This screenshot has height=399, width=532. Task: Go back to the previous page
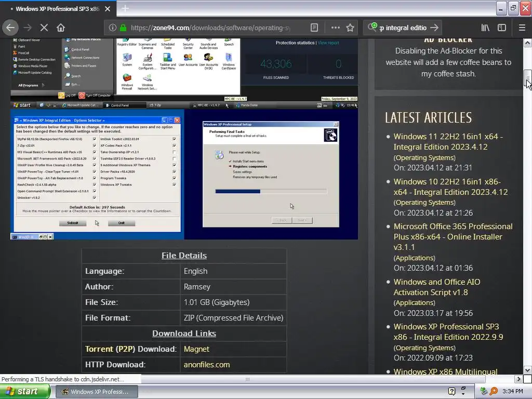coord(10,28)
